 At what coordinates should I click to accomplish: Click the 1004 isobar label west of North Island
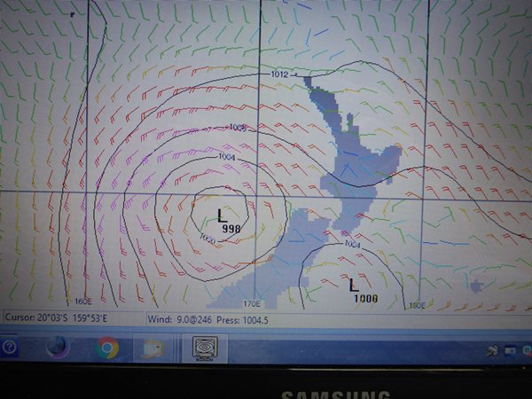228,157
